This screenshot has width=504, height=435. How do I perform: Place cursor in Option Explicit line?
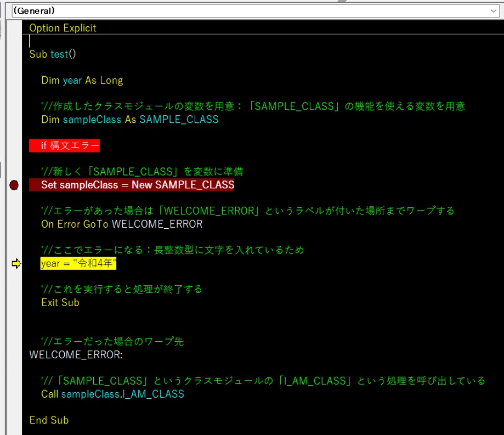(63, 28)
